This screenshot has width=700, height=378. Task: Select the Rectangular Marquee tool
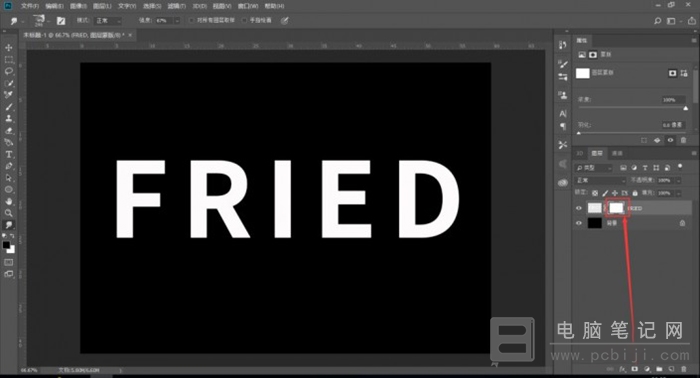tap(8, 59)
